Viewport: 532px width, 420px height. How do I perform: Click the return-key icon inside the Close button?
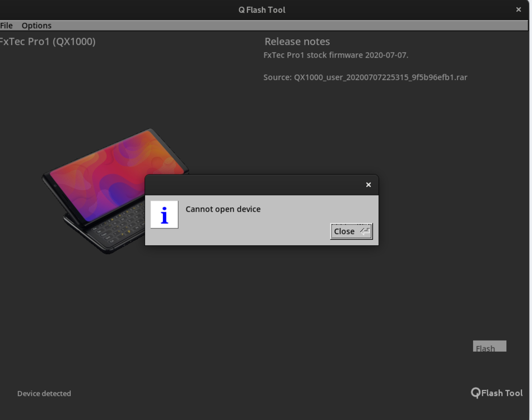point(364,231)
